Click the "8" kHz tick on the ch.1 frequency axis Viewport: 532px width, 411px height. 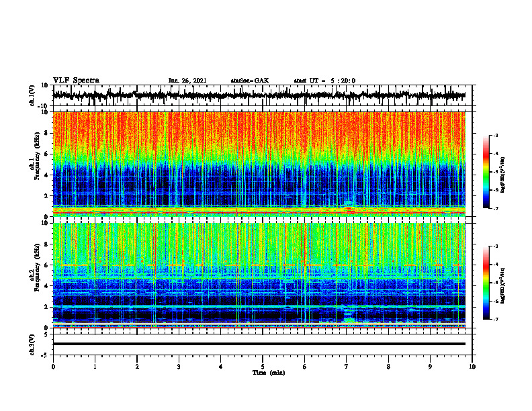tap(47, 133)
